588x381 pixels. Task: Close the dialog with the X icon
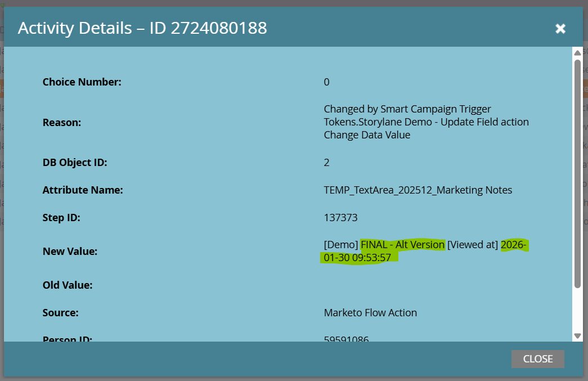click(560, 28)
